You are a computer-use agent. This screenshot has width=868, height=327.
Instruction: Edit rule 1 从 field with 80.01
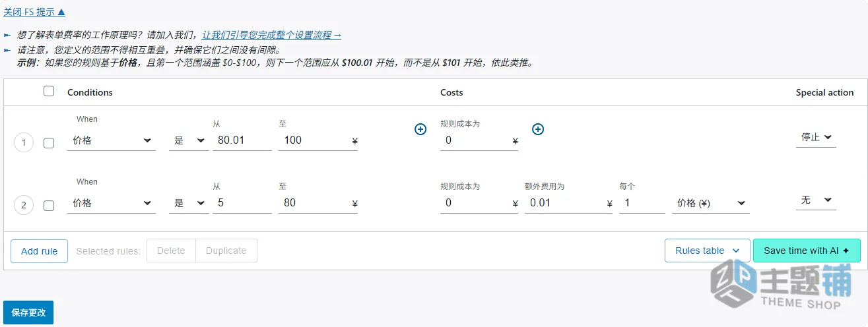(242, 140)
